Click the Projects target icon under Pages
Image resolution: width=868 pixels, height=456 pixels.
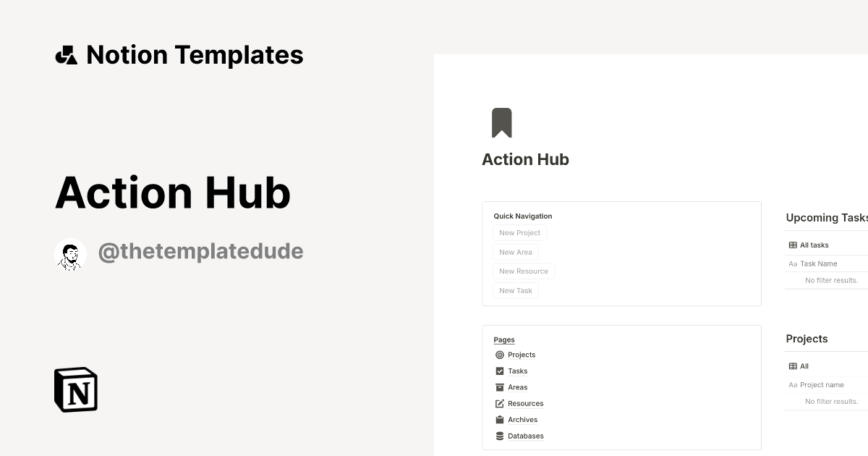point(500,355)
